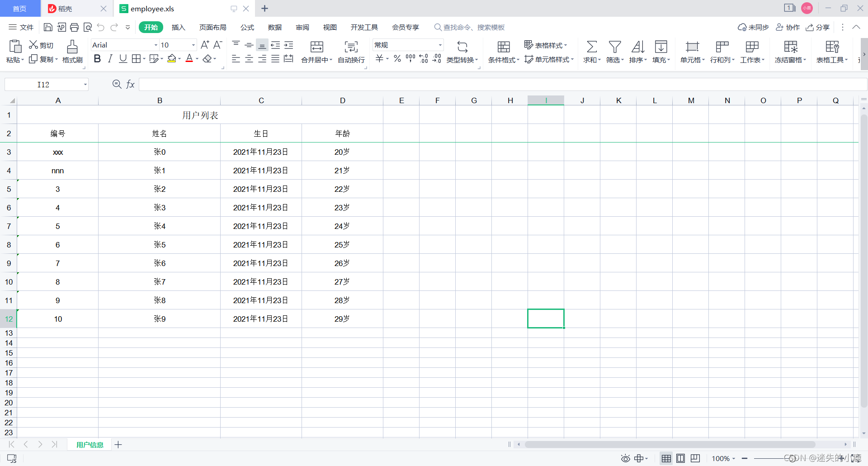
Task: Click the formula bar input field
Action: (503, 84)
